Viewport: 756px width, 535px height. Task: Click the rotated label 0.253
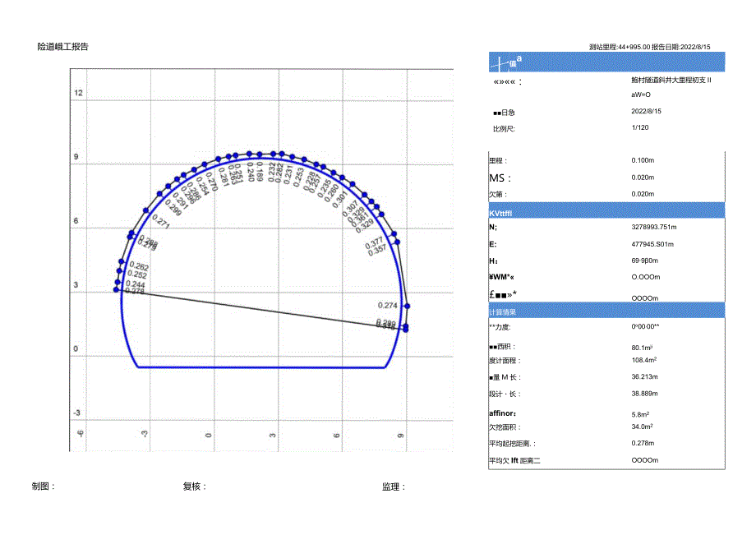[299, 177]
